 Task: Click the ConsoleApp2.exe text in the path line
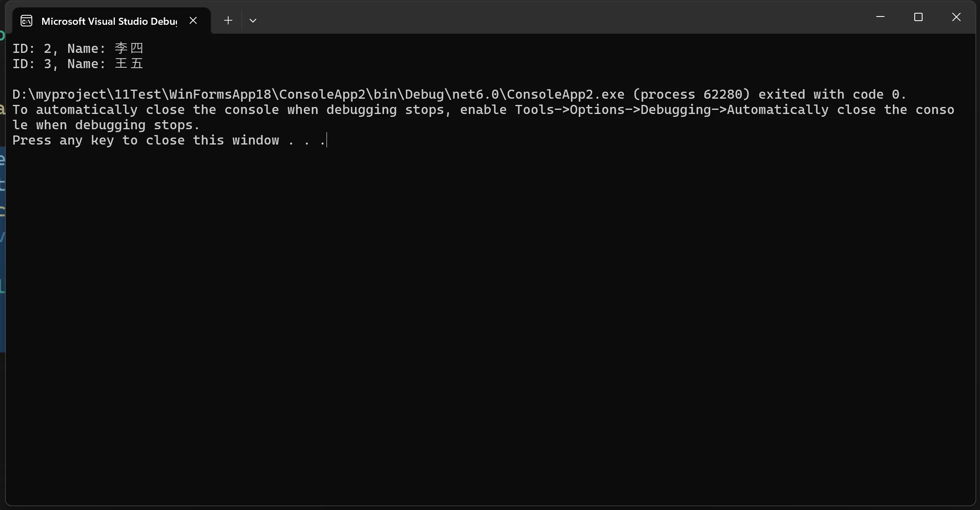pyautogui.click(x=565, y=94)
